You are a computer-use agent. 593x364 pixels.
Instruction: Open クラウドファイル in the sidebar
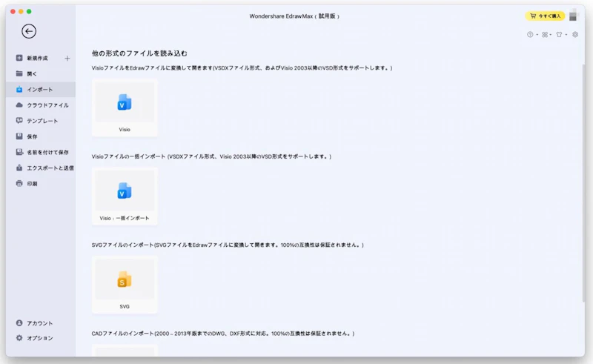(41, 105)
